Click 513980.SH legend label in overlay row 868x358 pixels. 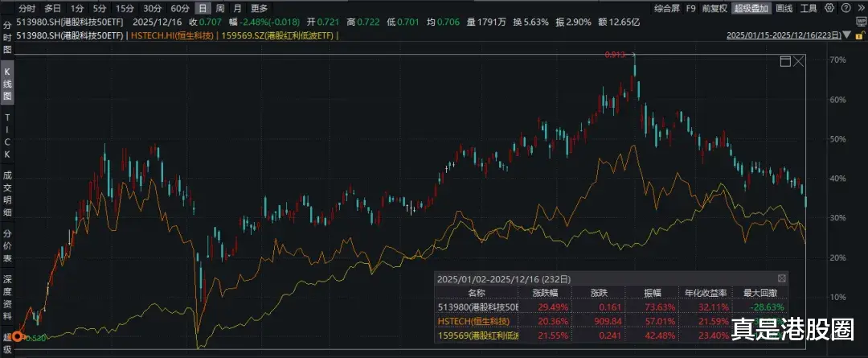click(x=71, y=35)
